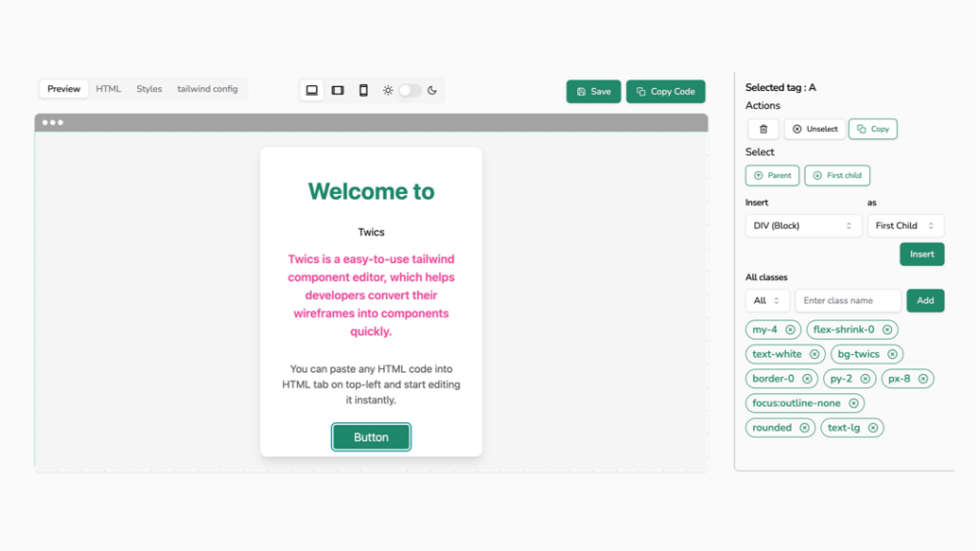Open the tailwind config tab
The height and width of the screenshot is (551, 980).
(207, 89)
